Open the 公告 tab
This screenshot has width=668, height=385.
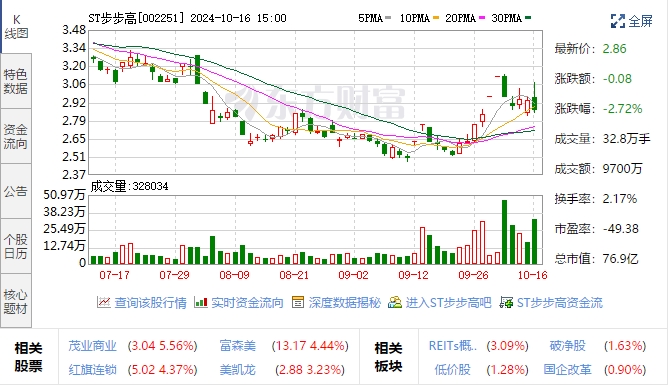(16, 191)
